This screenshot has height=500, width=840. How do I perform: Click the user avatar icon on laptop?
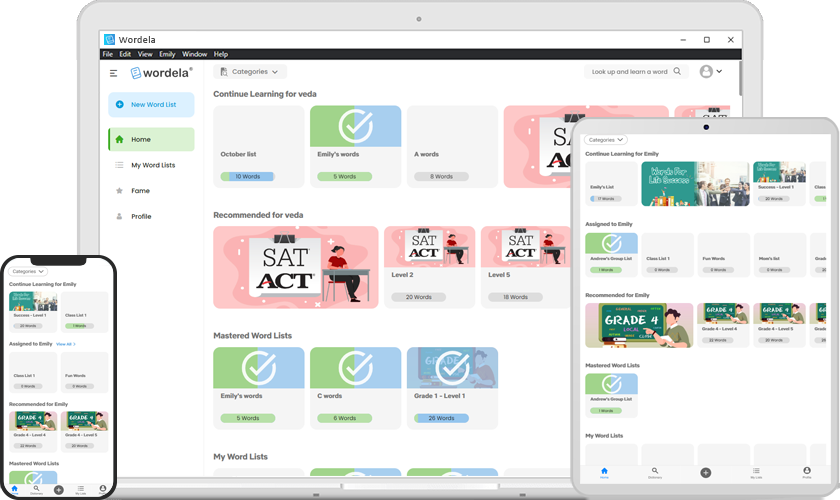pos(707,71)
